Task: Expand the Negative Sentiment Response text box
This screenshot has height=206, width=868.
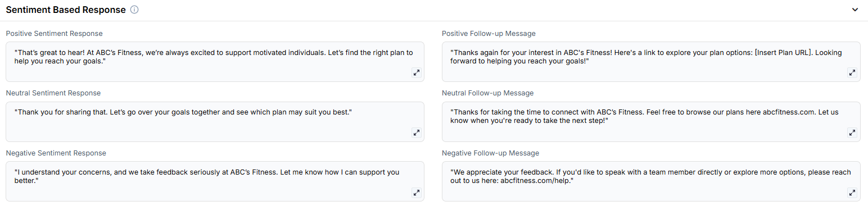Action: click(x=417, y=193)
